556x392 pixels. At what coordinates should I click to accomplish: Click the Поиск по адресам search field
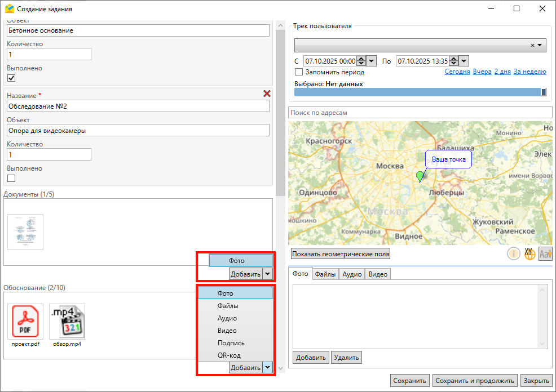420,113
